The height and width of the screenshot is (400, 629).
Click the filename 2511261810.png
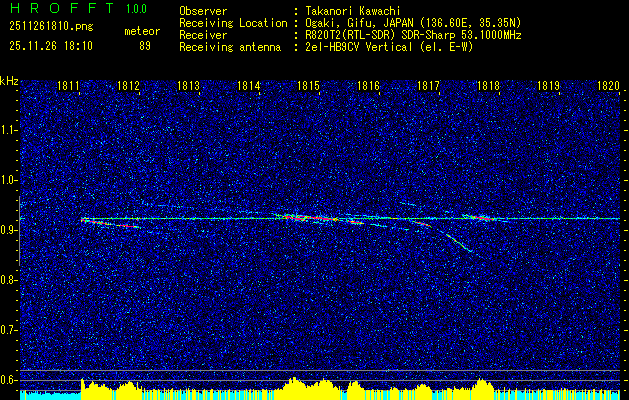coord(51,26)
